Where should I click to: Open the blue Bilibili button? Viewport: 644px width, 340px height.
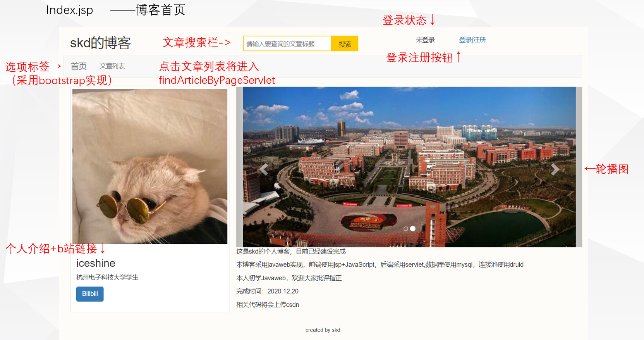tap(90, 294)
